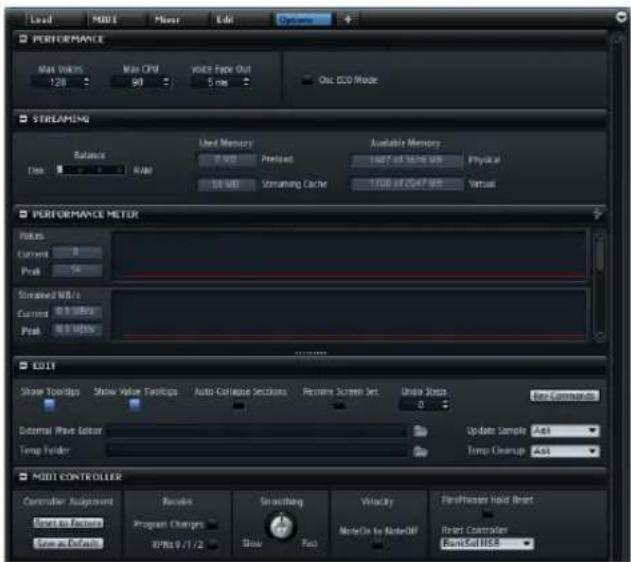
Task: Open the Edit tab
Action: [225, 19]
